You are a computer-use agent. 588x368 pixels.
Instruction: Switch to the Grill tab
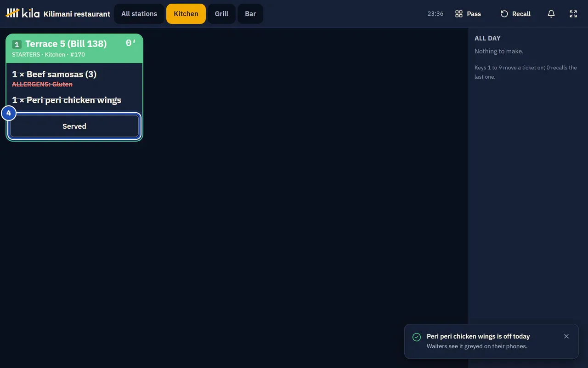[x=221, y=14]
